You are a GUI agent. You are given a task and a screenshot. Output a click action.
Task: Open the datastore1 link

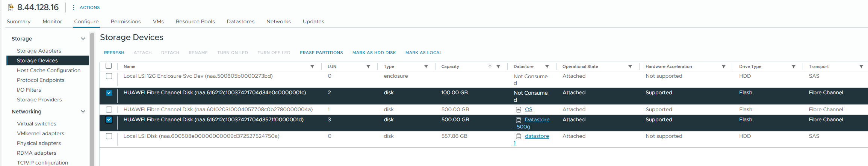[531, 140]
